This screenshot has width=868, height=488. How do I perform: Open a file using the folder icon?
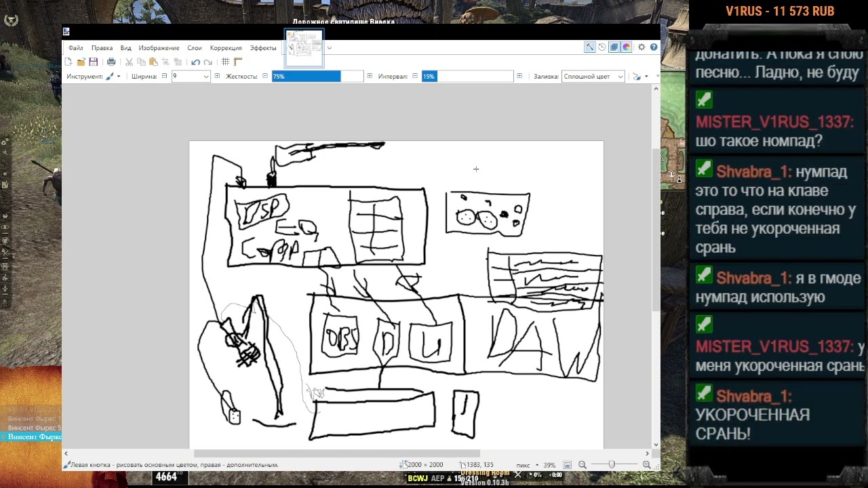(x=81, y=62)
